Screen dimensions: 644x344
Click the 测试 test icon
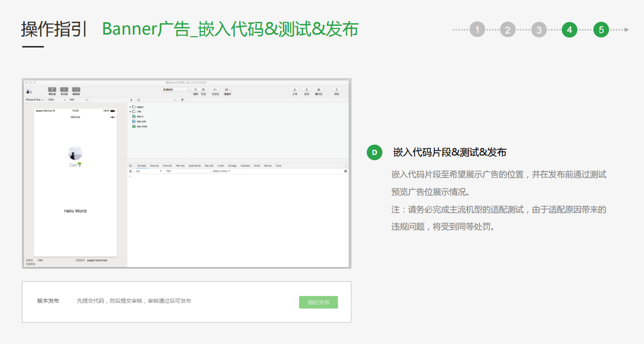pos(307,89)
